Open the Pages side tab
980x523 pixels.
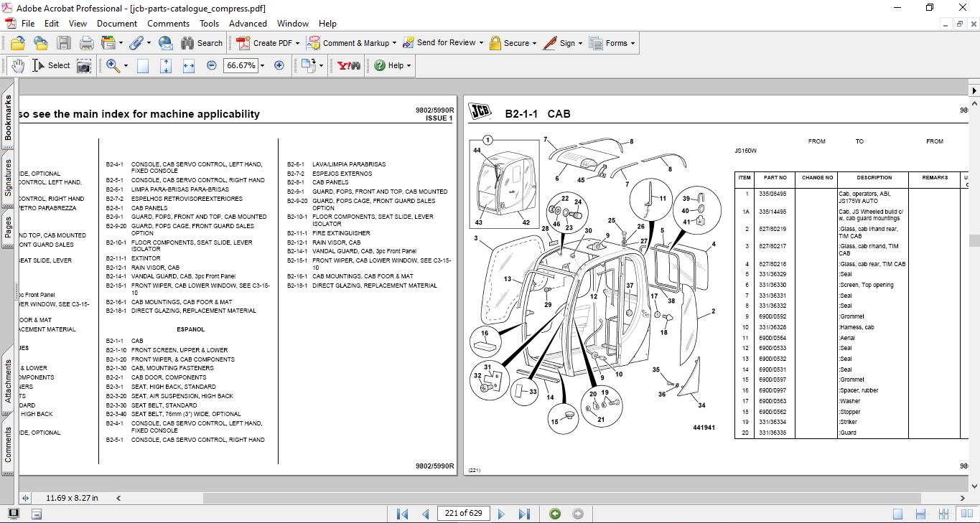pyautogui.click(x=8, y=227)
